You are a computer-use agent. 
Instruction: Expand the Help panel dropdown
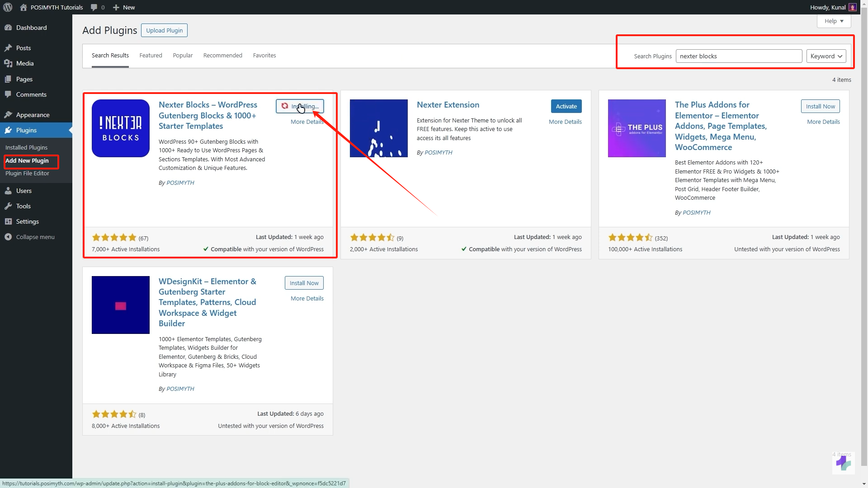coord(834,21)
